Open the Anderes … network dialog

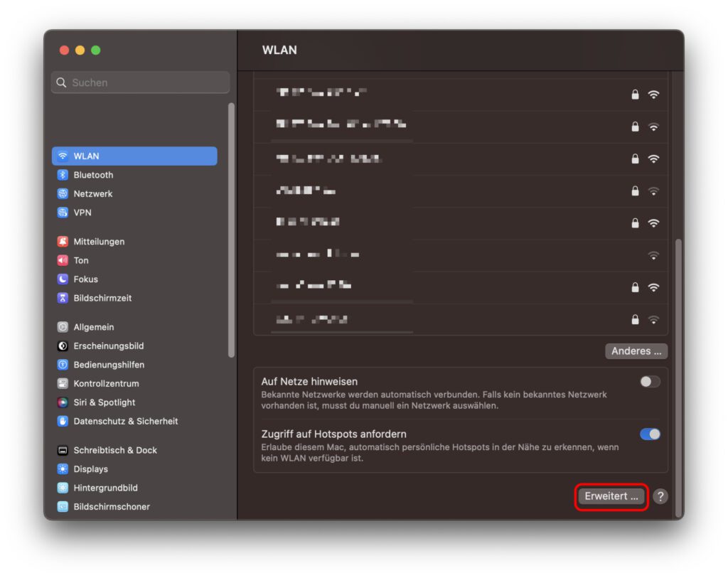pyautogui.click(x=636, y=350)
